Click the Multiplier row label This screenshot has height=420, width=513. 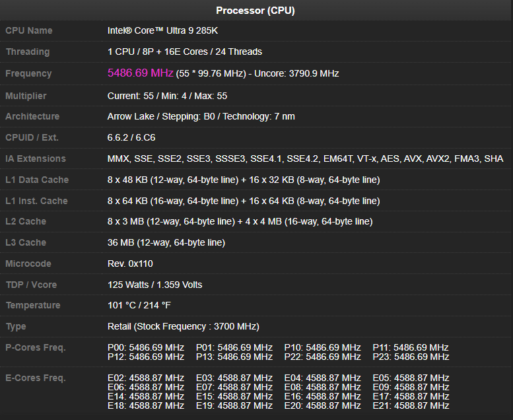pyautogui.click(x=26, y=96)
